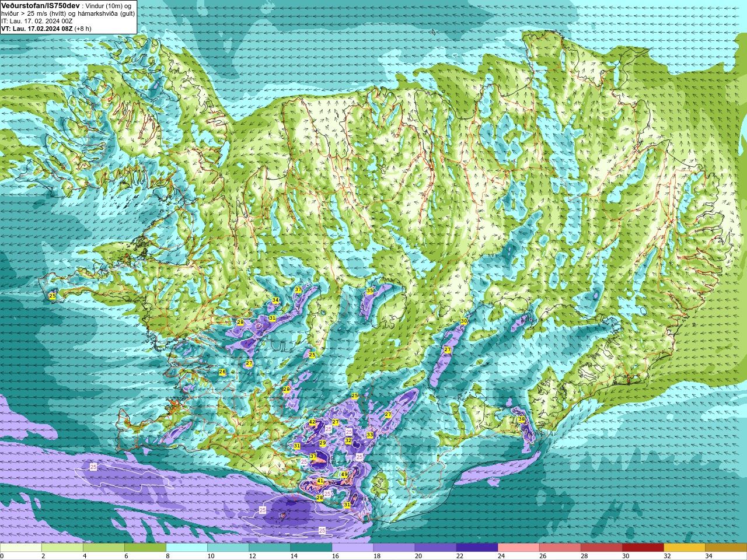Select the dark teal 14–16 m/s legend swatch

tap(311, 548)
